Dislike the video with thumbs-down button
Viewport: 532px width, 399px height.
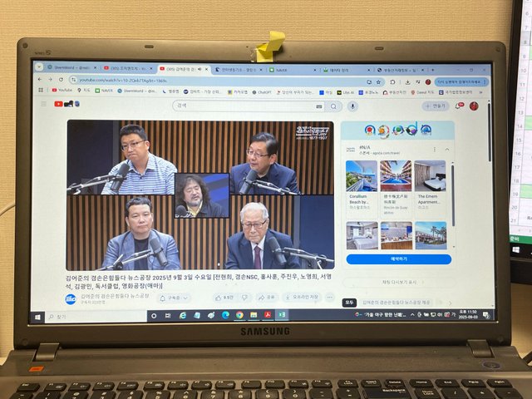(244, 298)
